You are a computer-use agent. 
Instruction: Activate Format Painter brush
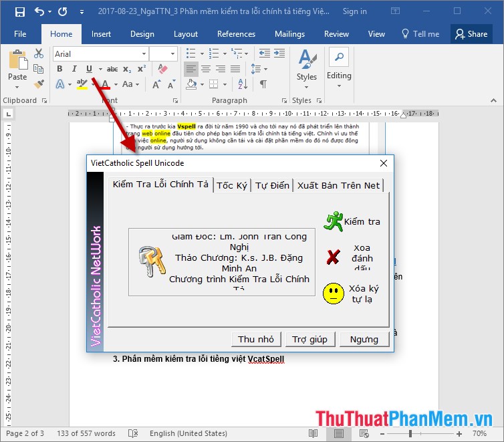click(39, 84)
